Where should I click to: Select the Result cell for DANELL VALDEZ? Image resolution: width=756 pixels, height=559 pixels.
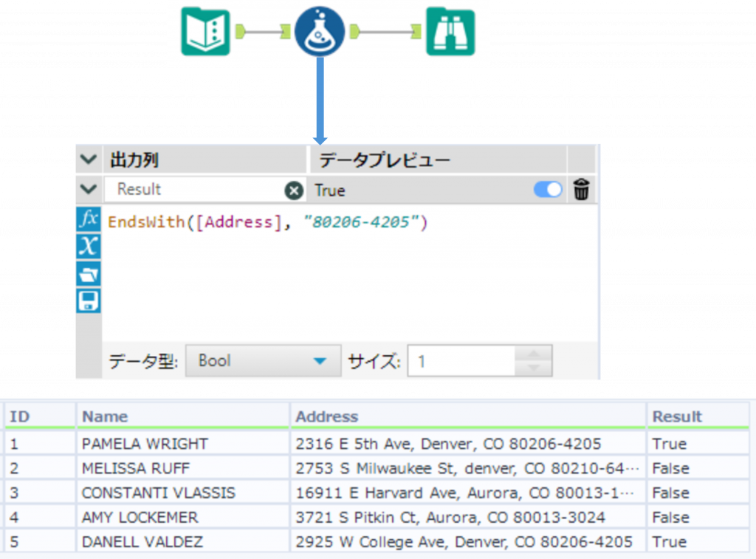tap(669, 542)
